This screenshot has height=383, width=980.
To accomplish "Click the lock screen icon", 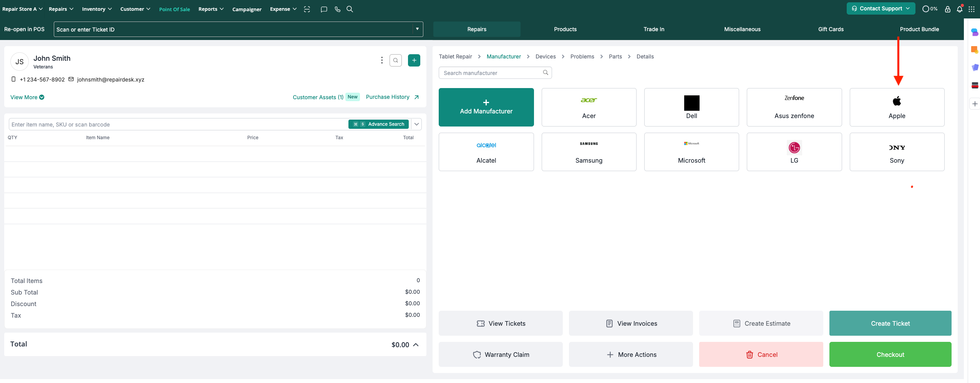I will (947, 9).
